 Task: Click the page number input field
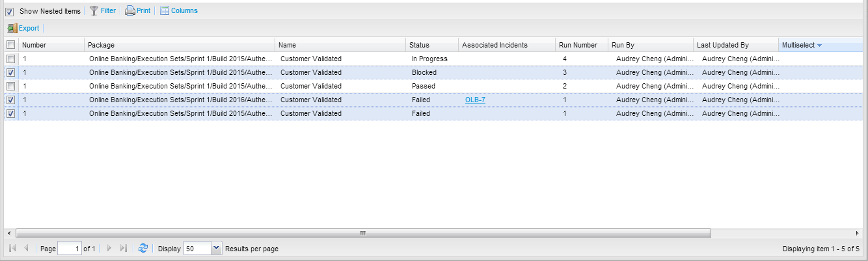pyautogui.click(x=70, y=249)
